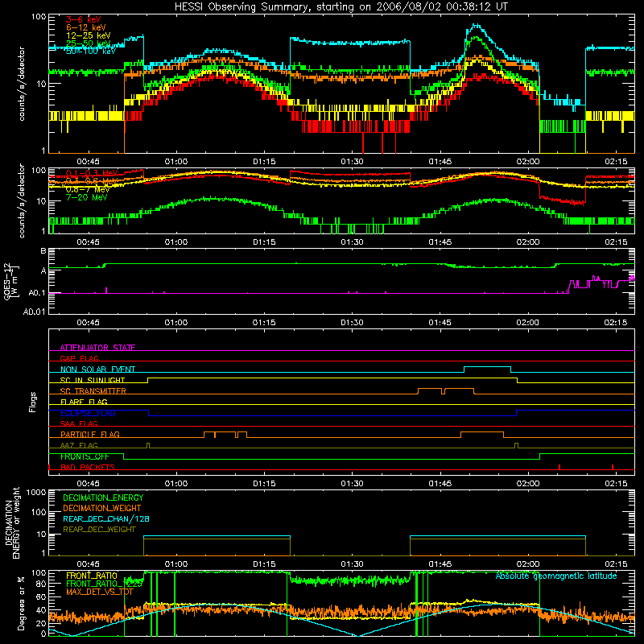644x644 pixels.
Task: Click the REAR_DEC_WEIGHT legend label
Action: point(99,530)
